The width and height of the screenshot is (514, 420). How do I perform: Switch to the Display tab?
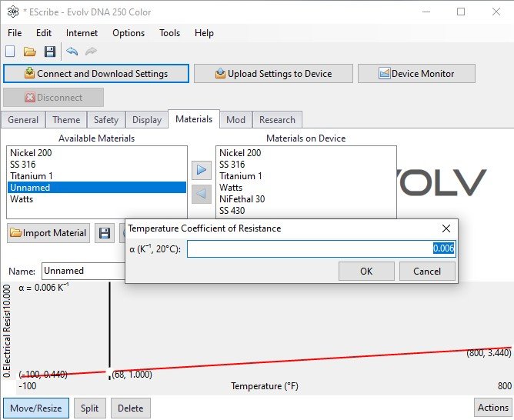coord(147,120)
